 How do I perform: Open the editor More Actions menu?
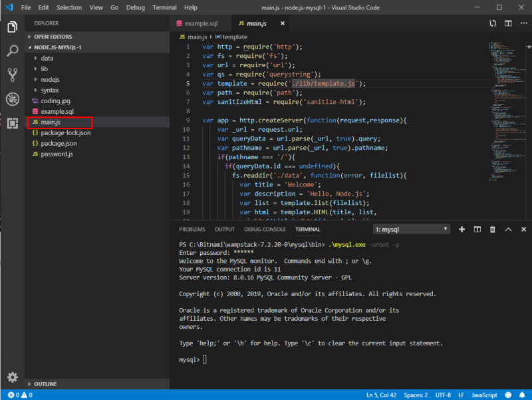tap(523, 23)
